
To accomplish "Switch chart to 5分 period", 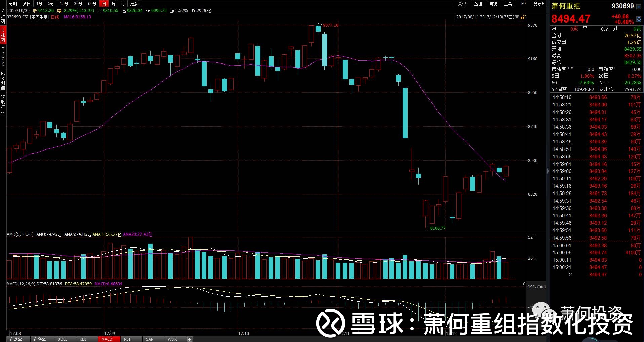I will [51, 4].
